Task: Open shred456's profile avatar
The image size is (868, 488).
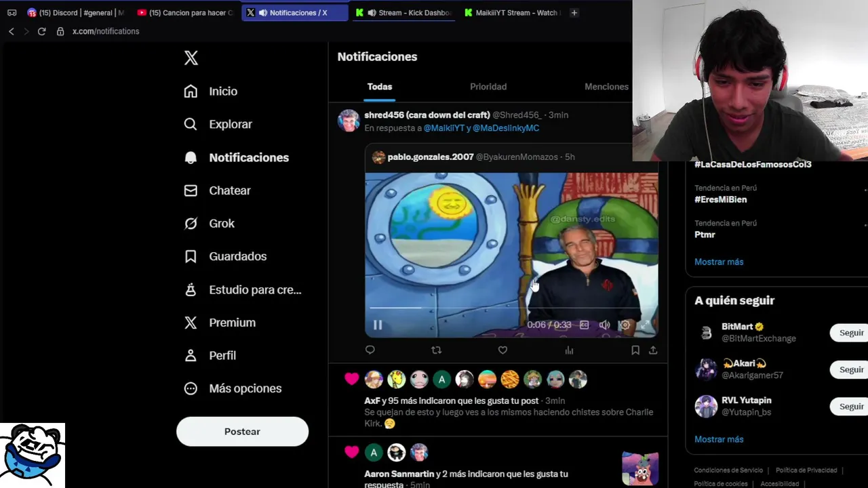Action: click(x=349, y=121)
